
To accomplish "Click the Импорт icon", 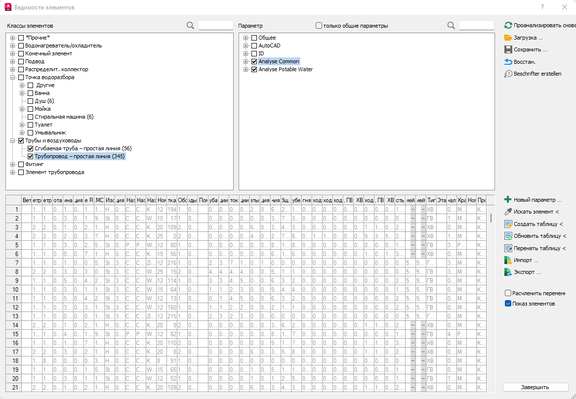I will (x=508, y=260).
